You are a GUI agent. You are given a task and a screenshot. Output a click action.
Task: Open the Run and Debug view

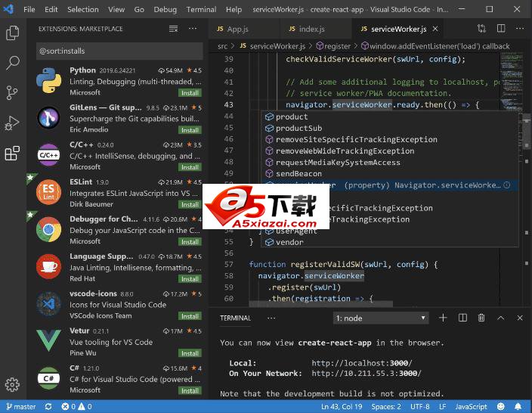click(x=12, y=123)
